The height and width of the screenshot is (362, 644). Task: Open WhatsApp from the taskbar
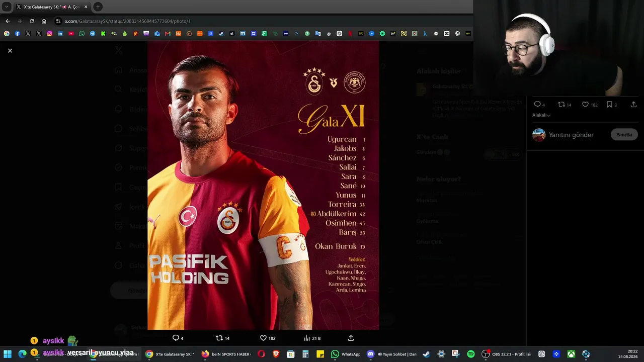[x=346, y=354]
